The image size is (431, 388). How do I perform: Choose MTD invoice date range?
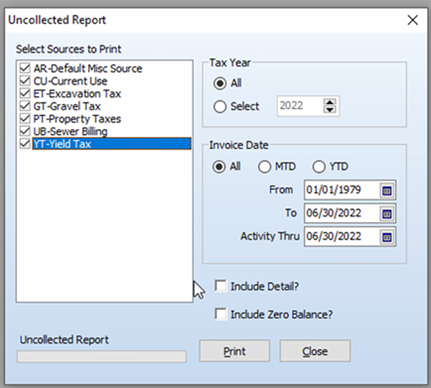click(264, 166)
